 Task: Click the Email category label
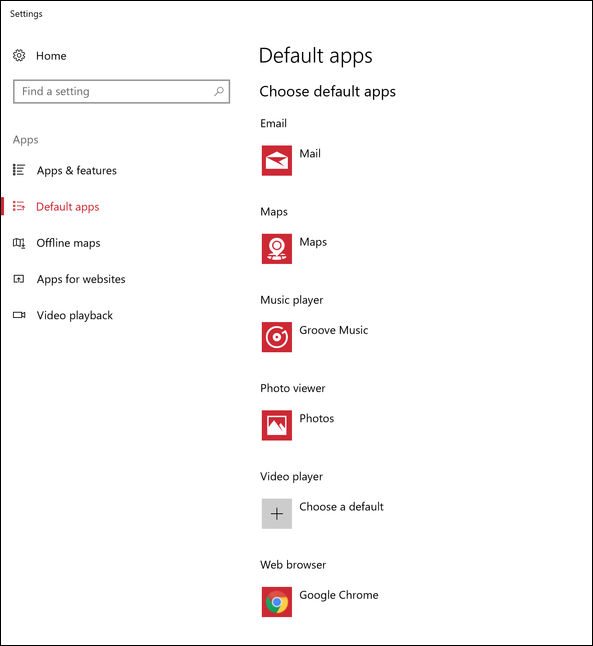[273, 123]
